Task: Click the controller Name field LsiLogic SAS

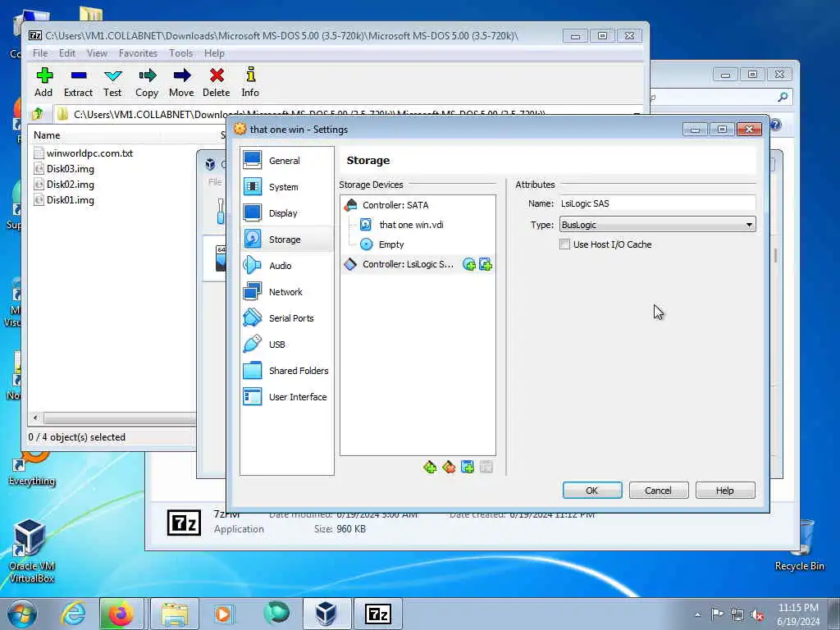Action: [657, 203]
